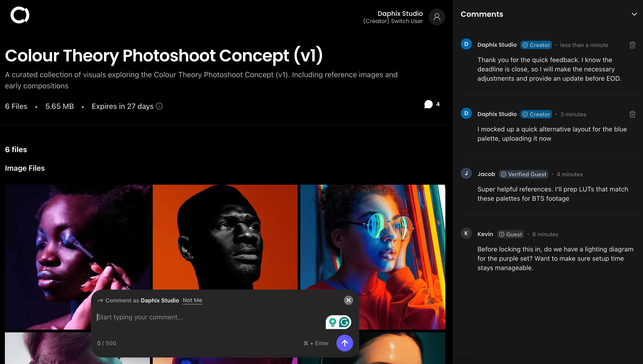Click Switch User under Daphix Studio

point(406,21)
